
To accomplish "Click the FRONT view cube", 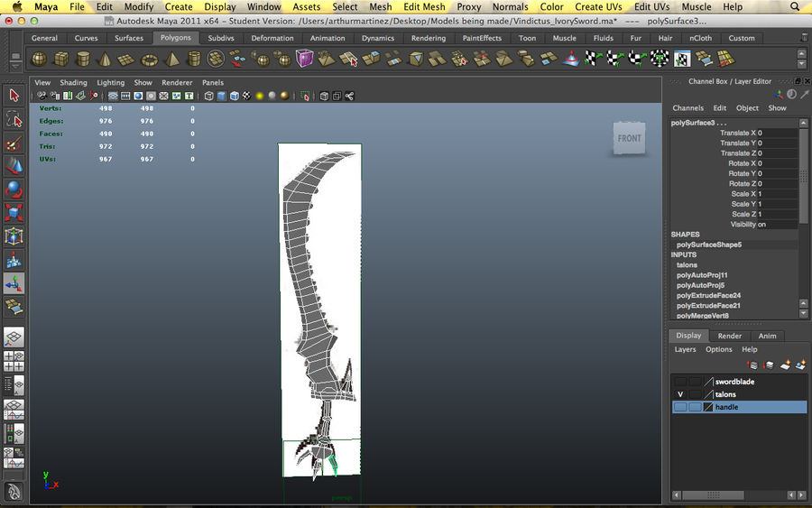I will click(629, 138).
